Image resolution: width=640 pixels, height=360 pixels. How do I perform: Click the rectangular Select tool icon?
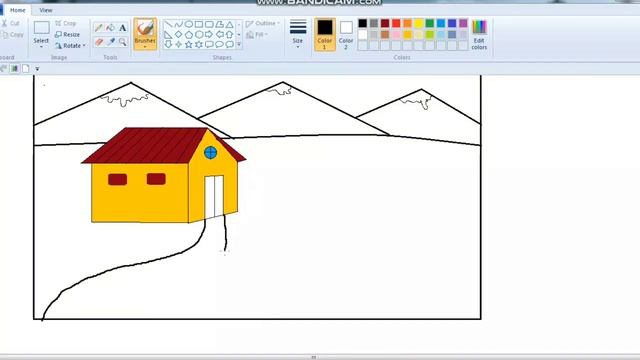[41, 27]
